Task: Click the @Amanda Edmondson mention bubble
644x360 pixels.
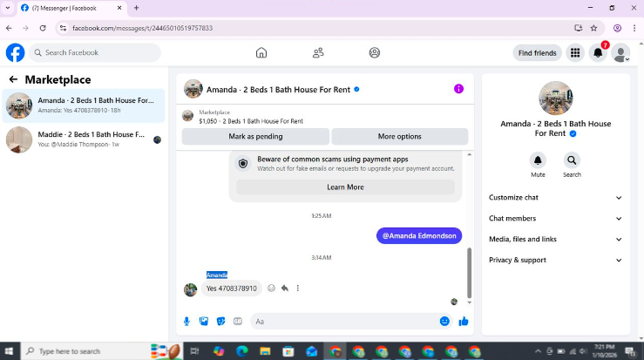Action: pos(419,235)
